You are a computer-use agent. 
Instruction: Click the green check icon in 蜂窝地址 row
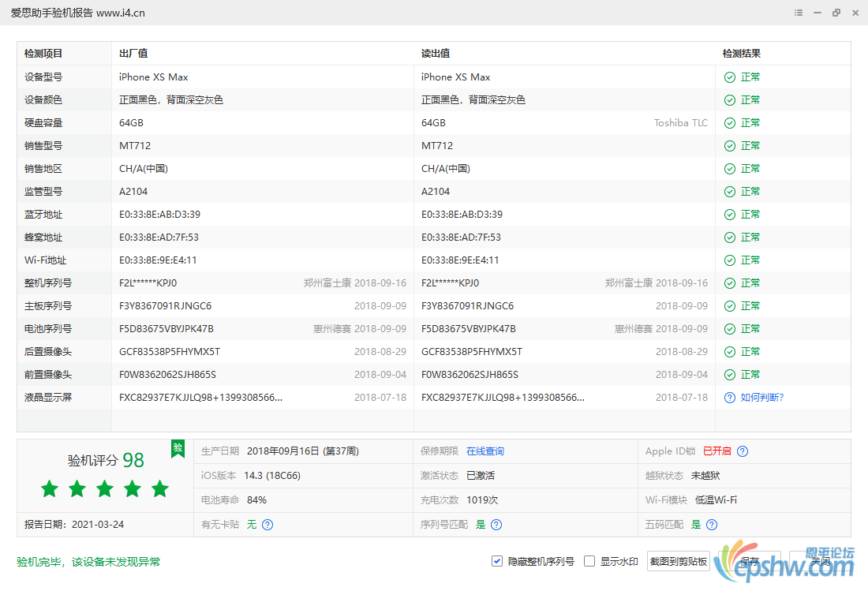pyautogui.click(x=730, y=238)
